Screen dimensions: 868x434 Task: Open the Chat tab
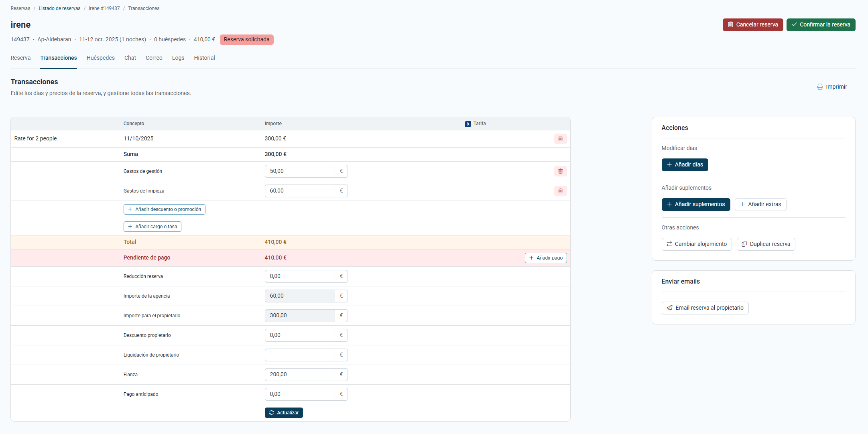(x=130, y=58)
